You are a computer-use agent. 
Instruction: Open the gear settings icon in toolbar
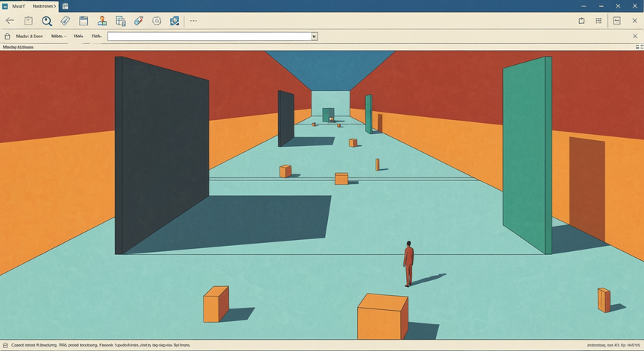click(157, 21)
